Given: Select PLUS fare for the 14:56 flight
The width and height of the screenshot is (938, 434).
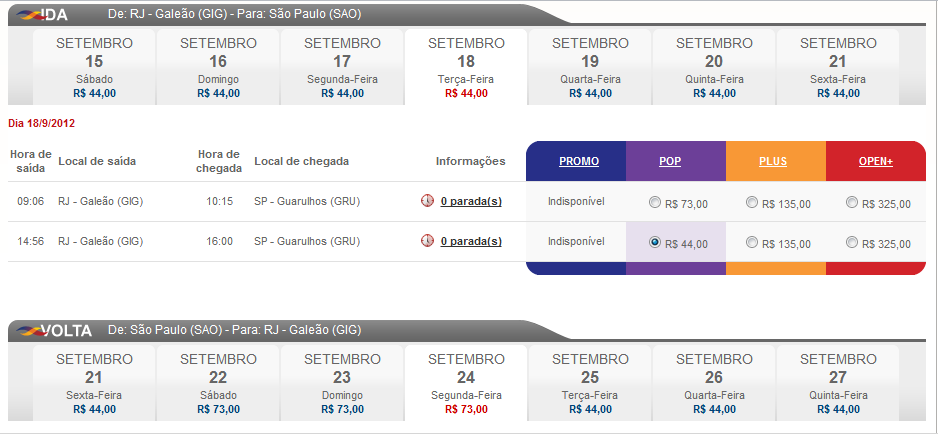Looking at the screenshot, I should [x=753, y=243].
